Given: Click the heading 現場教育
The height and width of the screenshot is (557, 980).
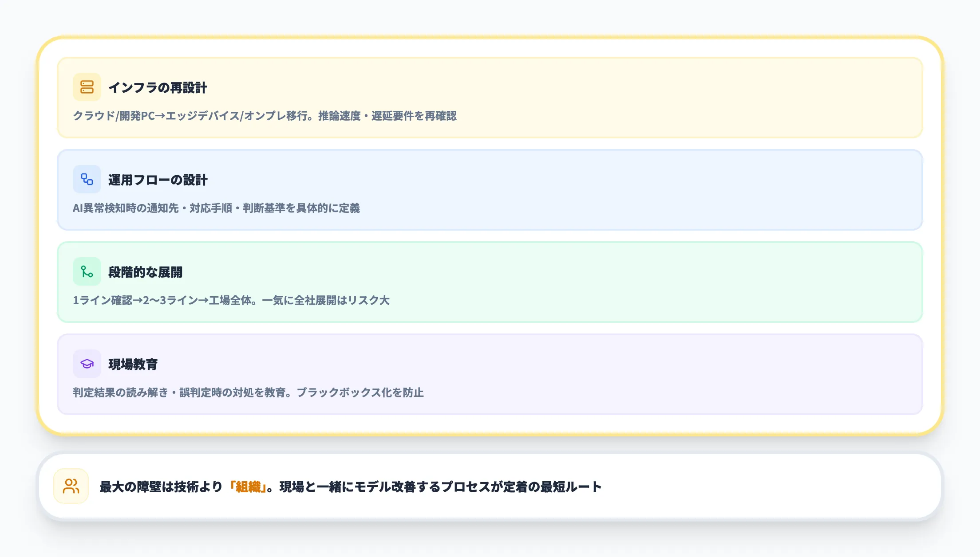Looking at the screenshot, I should coord(133,365).
